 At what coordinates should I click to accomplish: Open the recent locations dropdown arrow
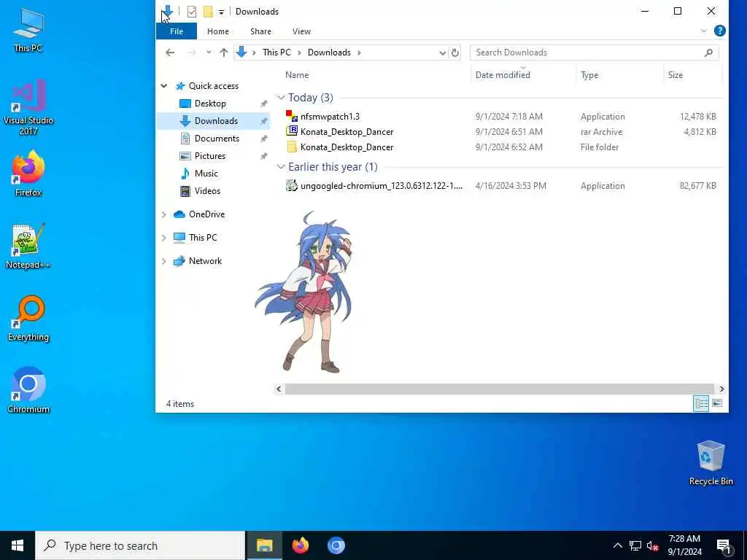209,52
